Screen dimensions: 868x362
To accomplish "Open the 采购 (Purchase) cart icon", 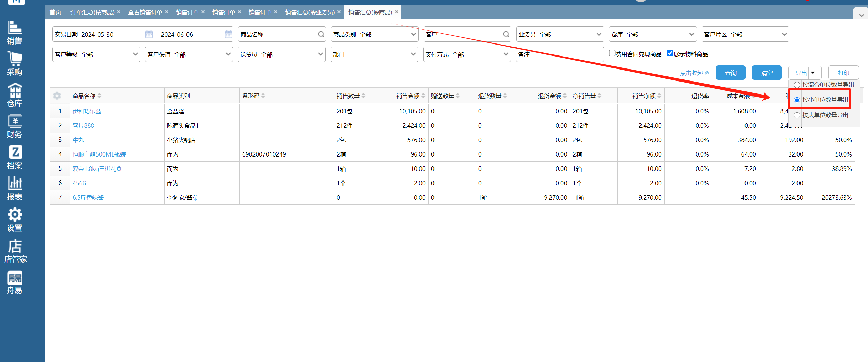I will click(x=14, y=64).
